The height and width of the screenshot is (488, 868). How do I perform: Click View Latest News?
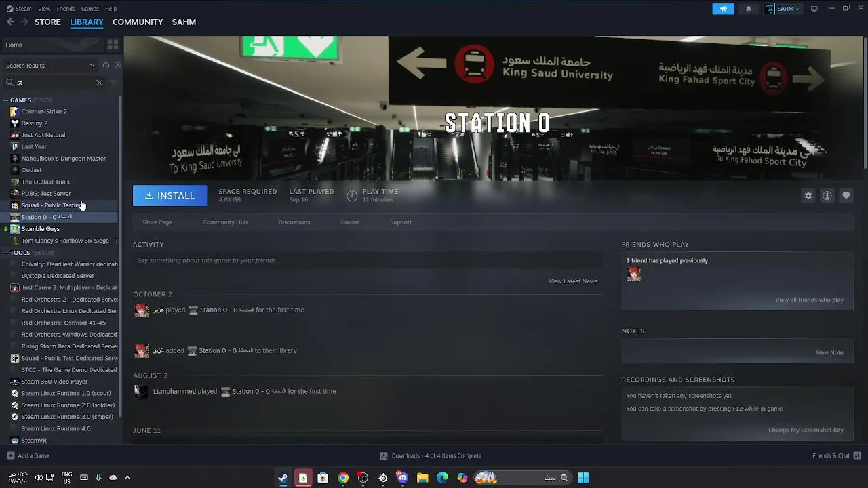(573, 281)
